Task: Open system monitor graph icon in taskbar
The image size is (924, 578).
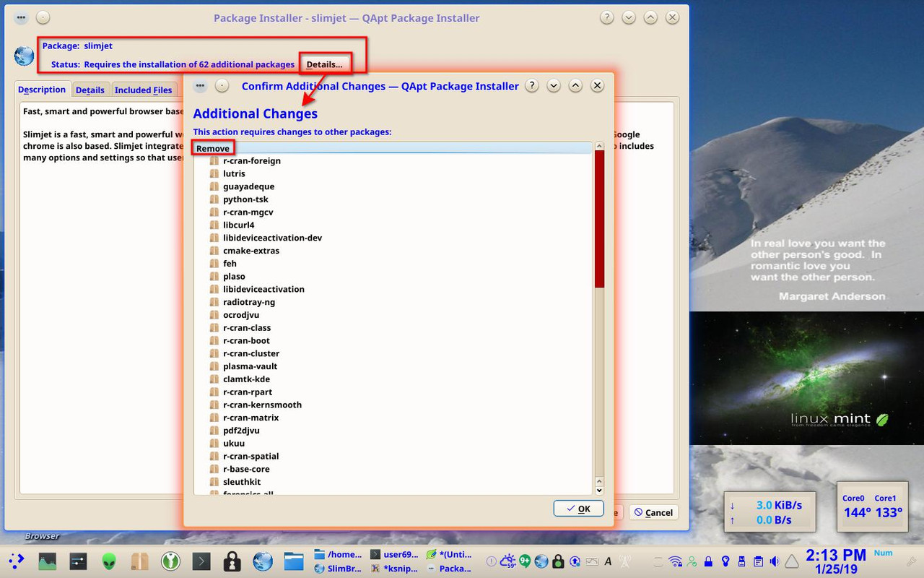Action: pyautogui.click(x=48, y=561)
